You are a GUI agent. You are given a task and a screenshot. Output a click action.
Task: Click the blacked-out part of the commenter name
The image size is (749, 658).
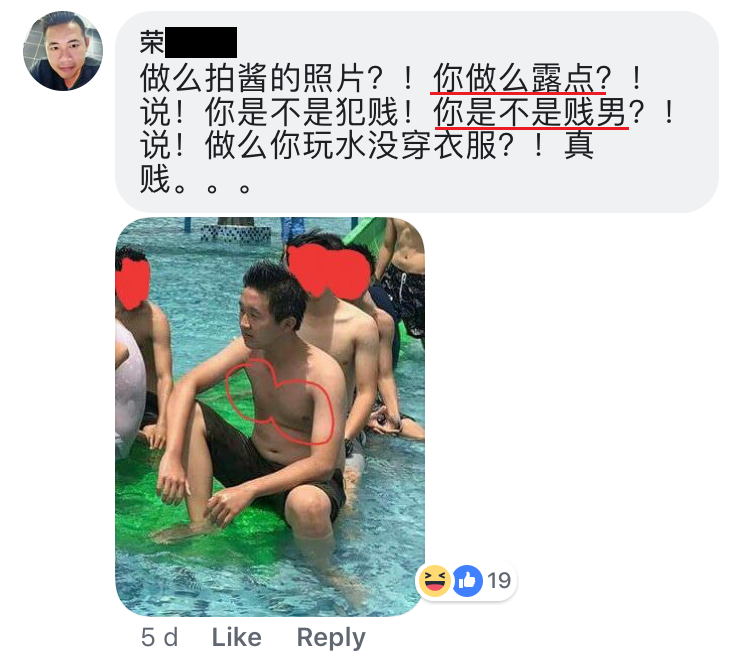pos(201,43)
